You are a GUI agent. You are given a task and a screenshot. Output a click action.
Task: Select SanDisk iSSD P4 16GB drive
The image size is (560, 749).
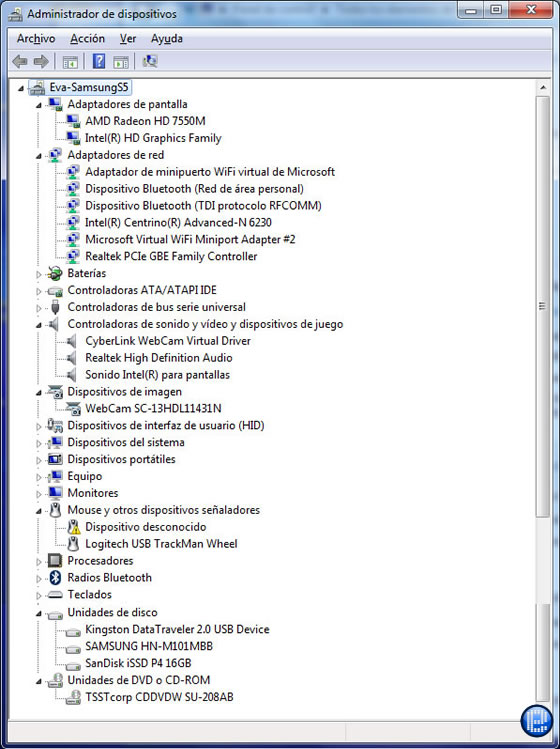(x=138, y=663)
